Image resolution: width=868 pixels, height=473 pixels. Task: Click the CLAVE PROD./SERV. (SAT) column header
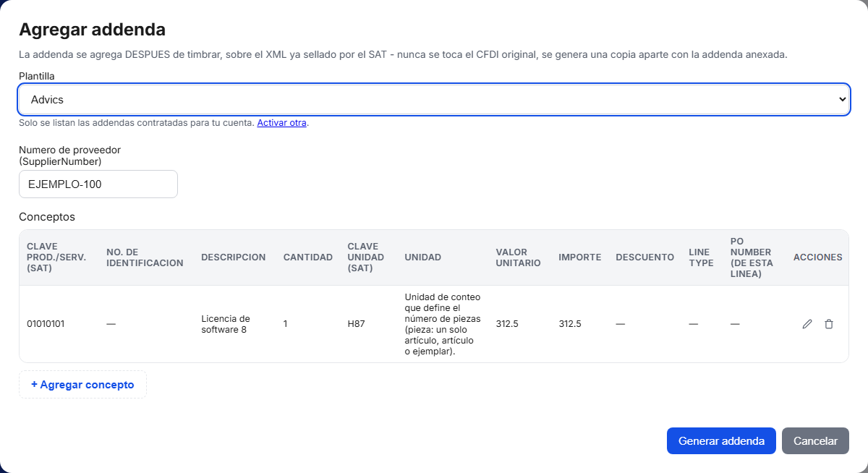(x=56, y=257)
